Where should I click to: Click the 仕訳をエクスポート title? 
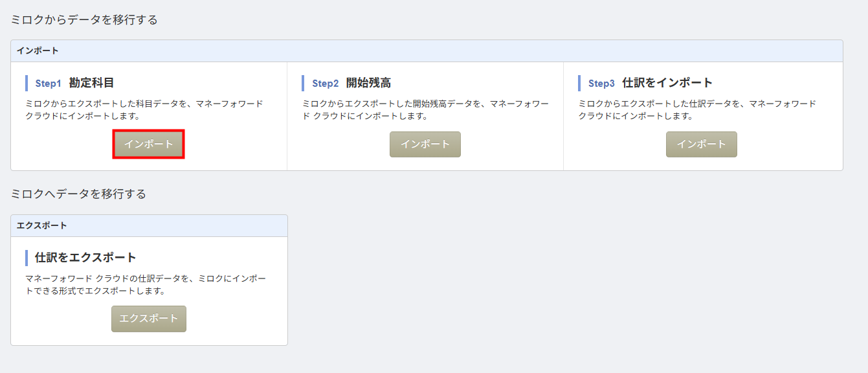[85, 258]
